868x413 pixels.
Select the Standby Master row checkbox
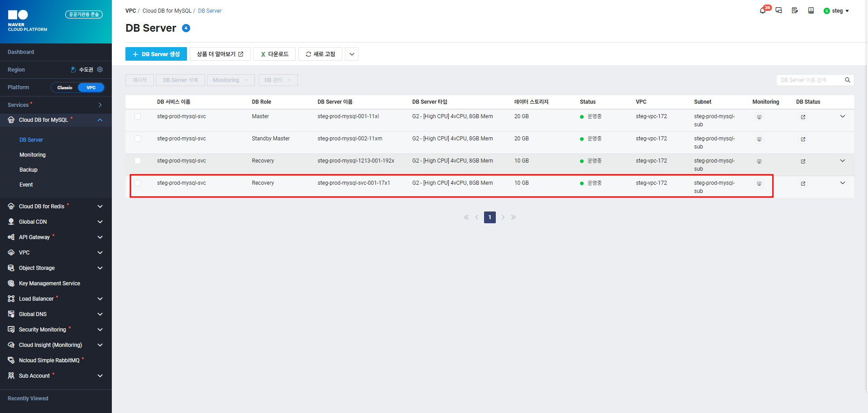pyautogui.click(x=138, y=139)
